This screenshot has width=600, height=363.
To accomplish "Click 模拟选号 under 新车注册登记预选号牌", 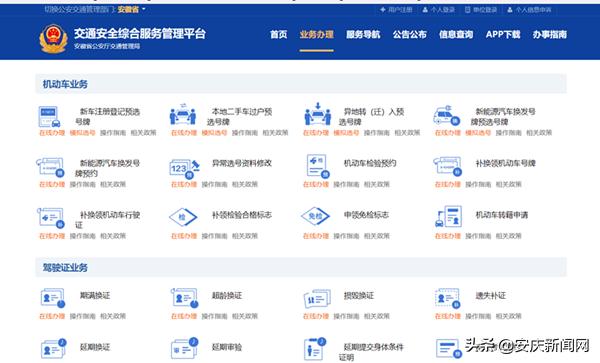I will [82, 133].
